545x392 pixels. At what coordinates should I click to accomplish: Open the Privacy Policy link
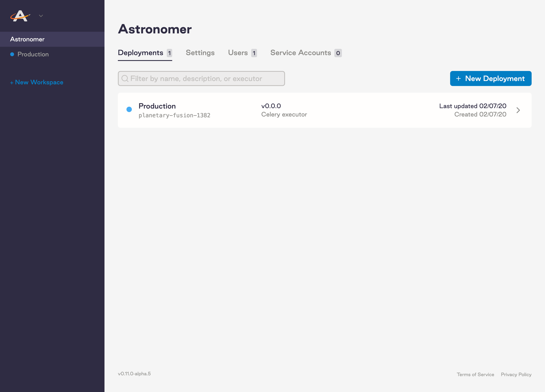[516, 374]
